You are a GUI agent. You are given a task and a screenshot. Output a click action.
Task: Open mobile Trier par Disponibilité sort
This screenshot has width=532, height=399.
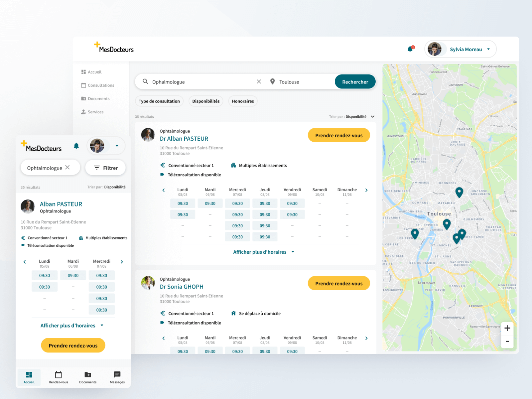pyautogui.click(x=106, y=187)
